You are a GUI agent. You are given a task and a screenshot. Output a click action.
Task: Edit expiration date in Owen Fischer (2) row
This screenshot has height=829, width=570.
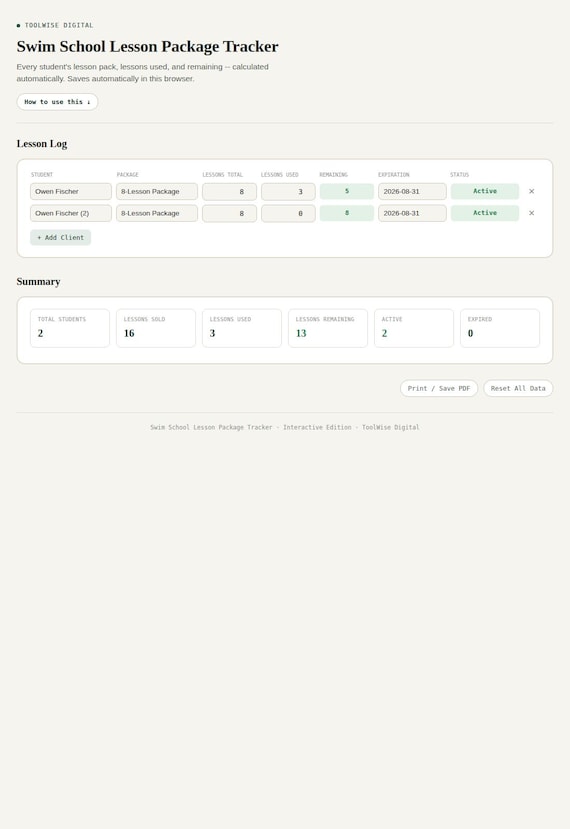click(x=412, y=213)
